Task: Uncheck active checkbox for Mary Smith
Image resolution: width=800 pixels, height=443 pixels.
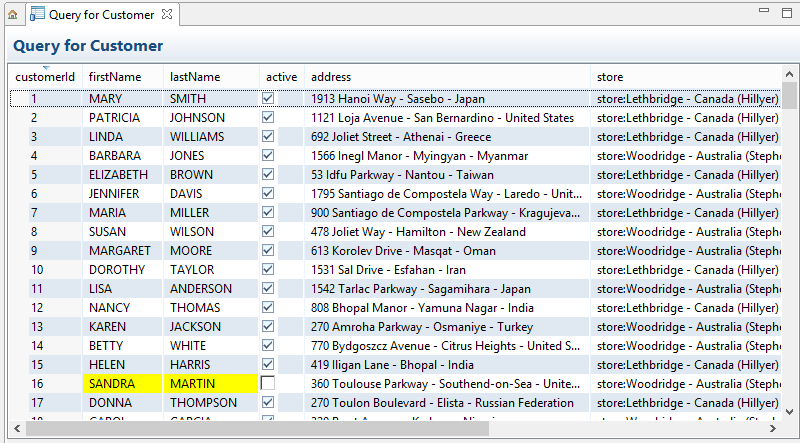Action: click(x=268, y=99)
